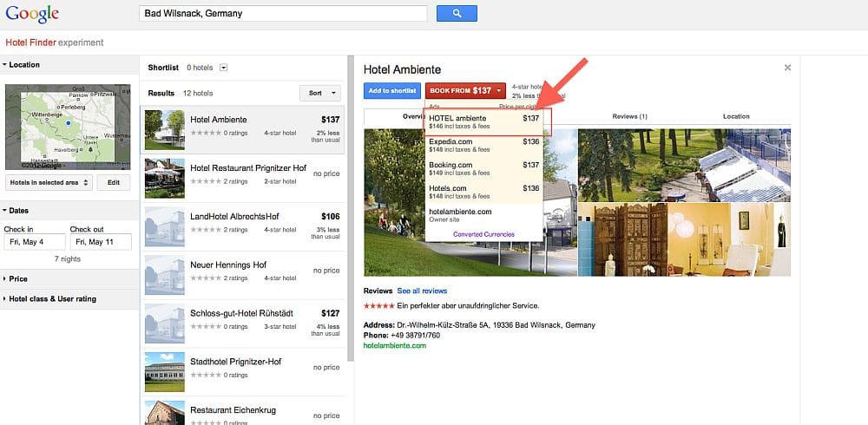This screenshot has width=868, height=425.
Task: Click the 7 nights label
Action: coord(68,259)
